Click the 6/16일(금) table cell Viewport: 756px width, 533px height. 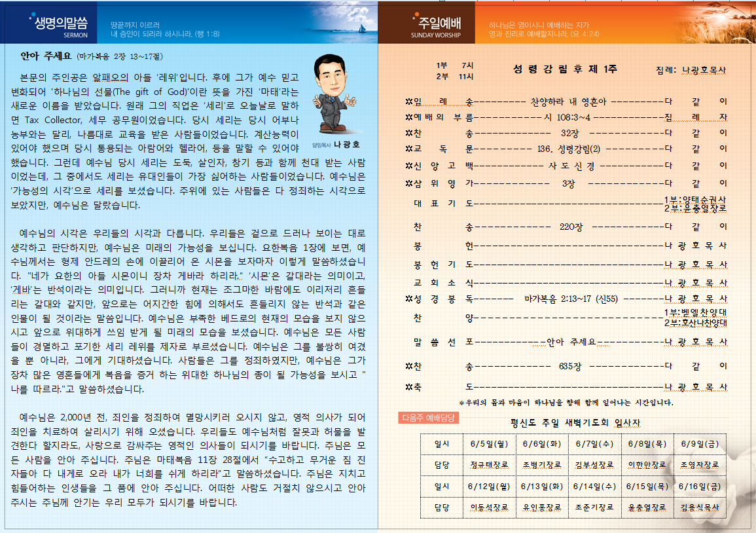[x=700, y=487]
